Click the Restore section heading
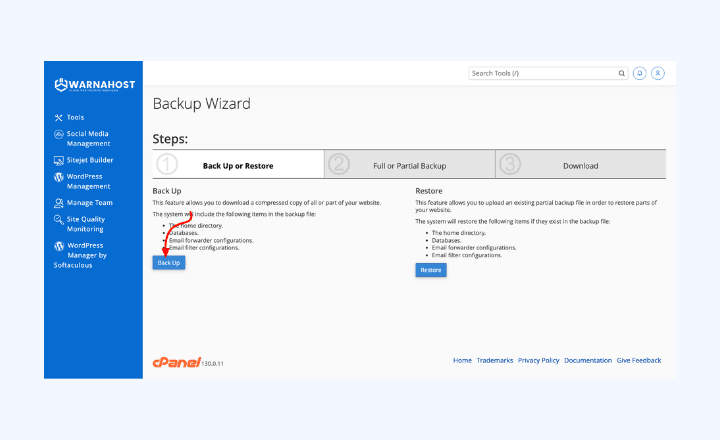Image resolution: width=720 pixels, height=440 pixels. (x=429, y=191)
